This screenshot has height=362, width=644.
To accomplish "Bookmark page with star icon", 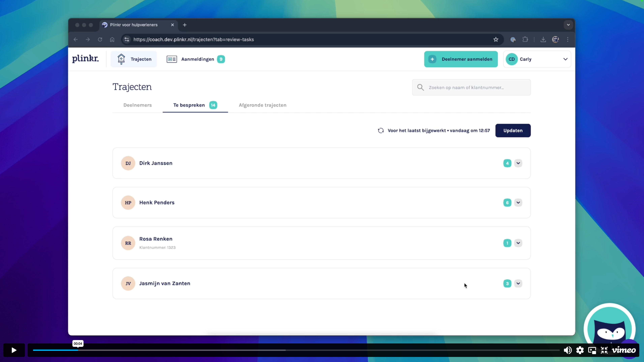I will (496, 39).
